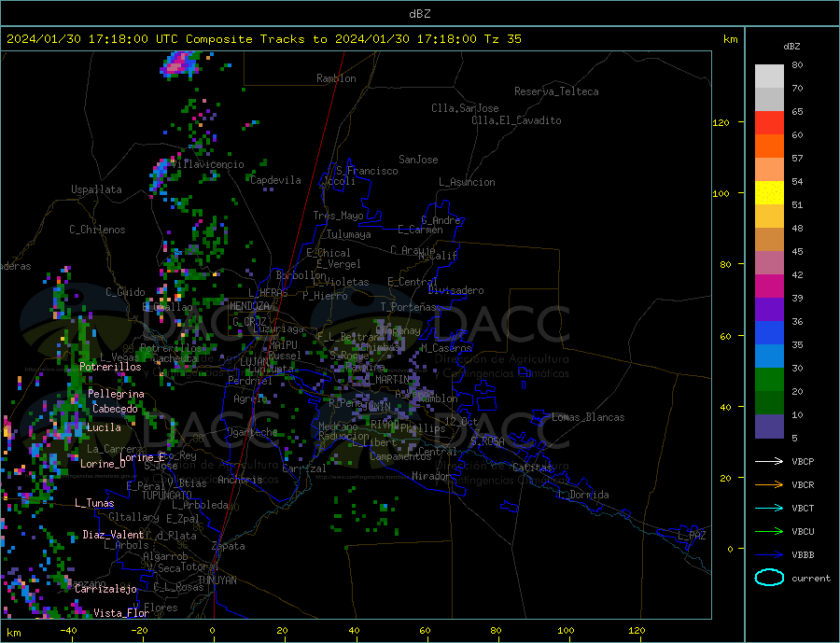Click the 'current' legend label

[x=810, y=579]
